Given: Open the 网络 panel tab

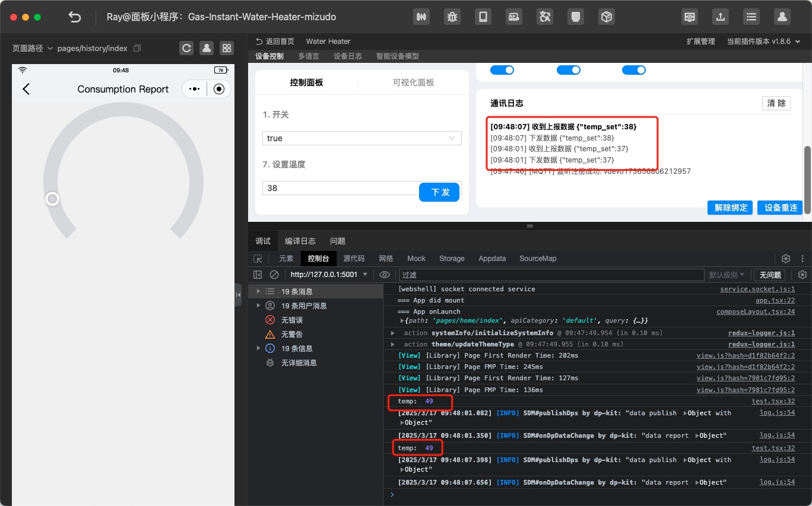Looking at the screenshot, I should tap(386, 258).
